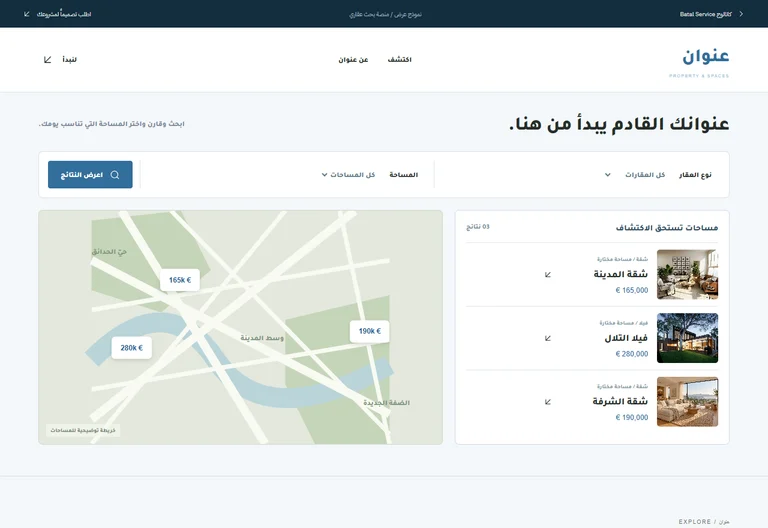This screenshot has height=528, width=768.
Task: Click the اعرض النتائج button
Action: 90,175
